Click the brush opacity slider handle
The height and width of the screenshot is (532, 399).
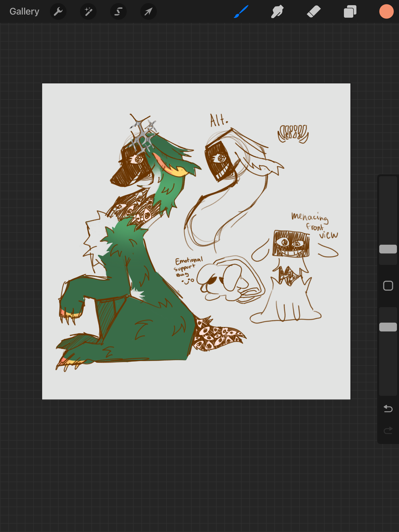tap(388, 327)
